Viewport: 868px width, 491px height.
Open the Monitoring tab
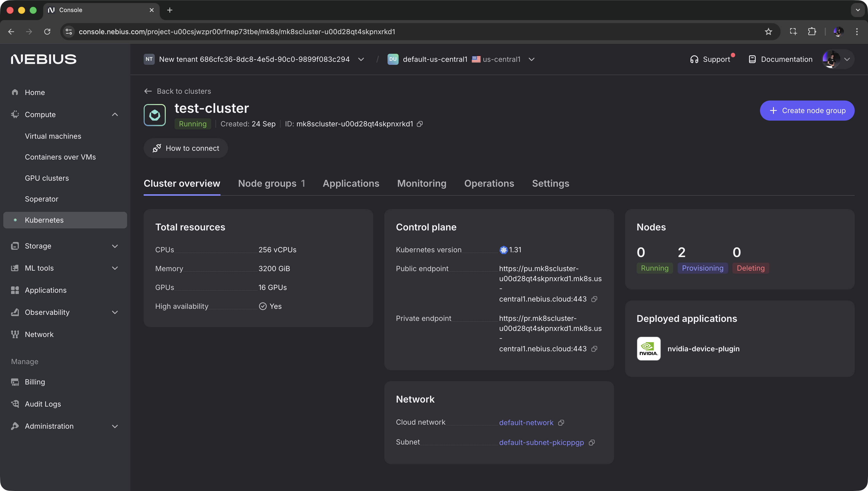tap(421, 183)
